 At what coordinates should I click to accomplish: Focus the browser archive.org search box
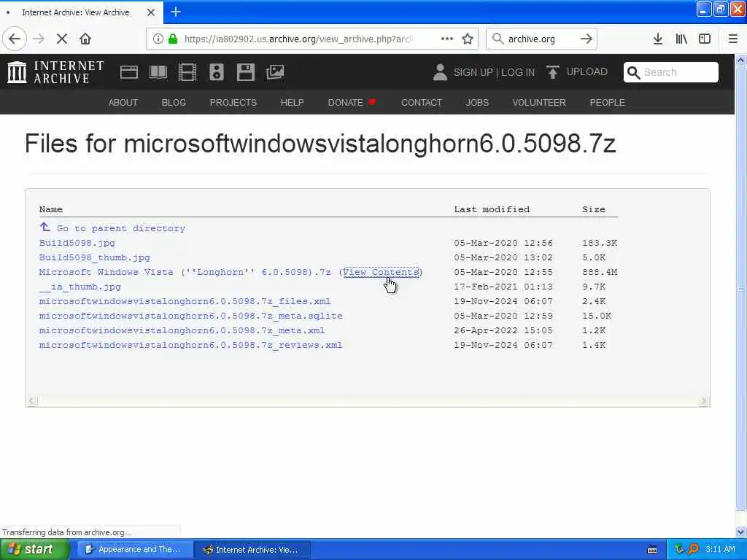(x=541, y=39)
